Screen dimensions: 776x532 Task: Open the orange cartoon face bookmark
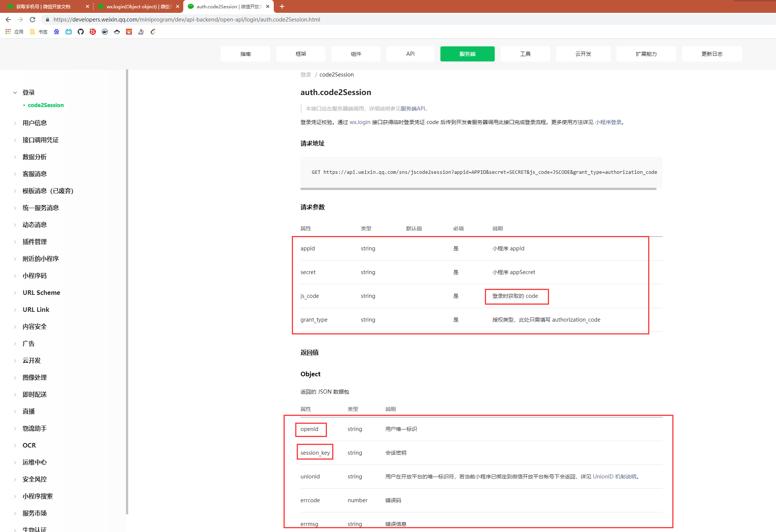129,32
